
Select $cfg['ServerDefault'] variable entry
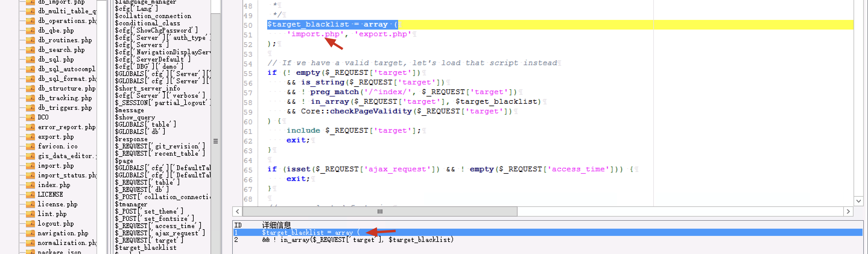click(x=153, y=59)
